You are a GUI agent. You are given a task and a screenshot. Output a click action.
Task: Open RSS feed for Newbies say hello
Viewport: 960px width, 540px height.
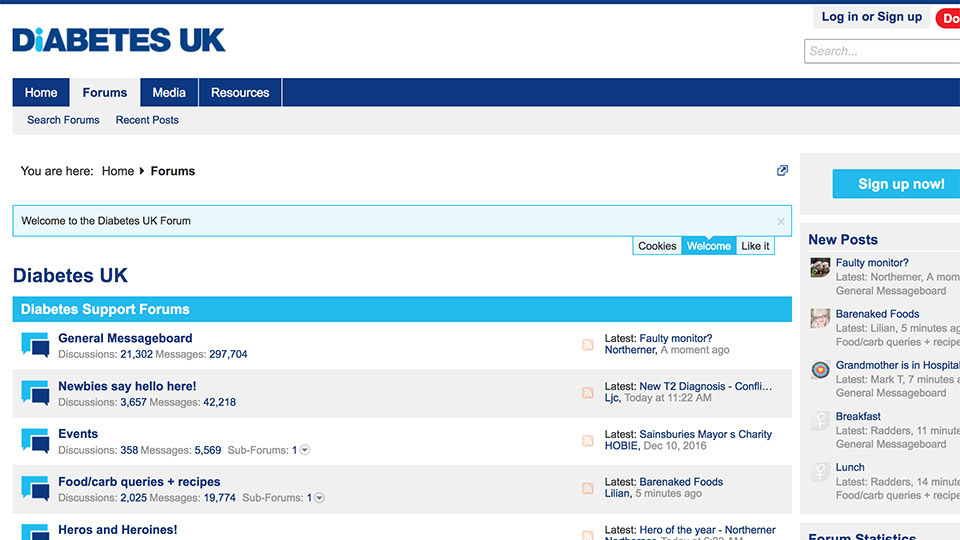pyautogui.click(x=588, y=392)
